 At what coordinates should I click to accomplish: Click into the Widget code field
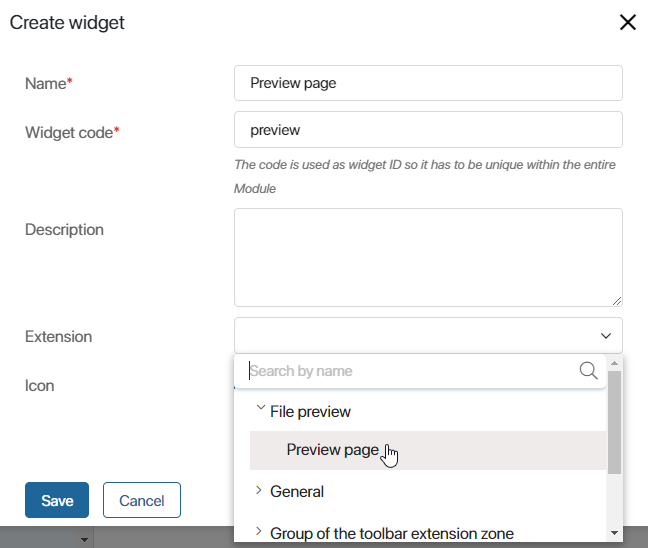click(x=428, y=130)
